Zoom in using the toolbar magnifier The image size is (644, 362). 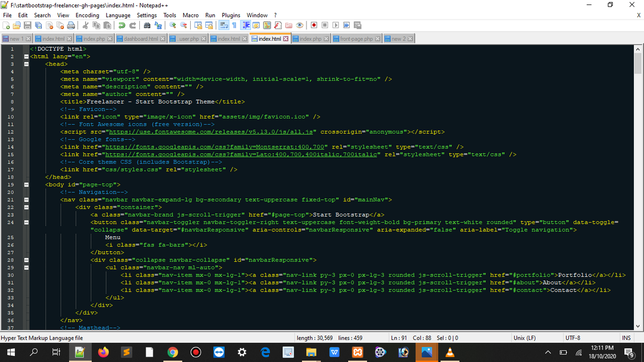coord(173,25)
